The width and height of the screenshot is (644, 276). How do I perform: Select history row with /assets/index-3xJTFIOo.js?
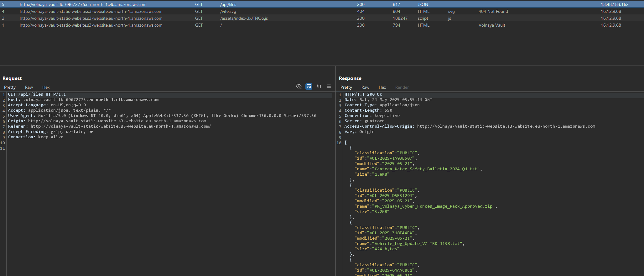[x=322, y=18]
